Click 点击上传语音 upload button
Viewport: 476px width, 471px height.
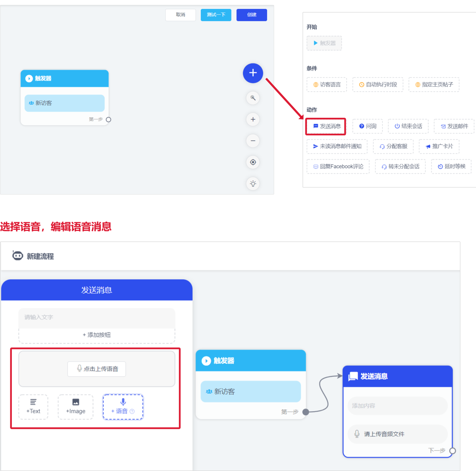pyautogui.click(x=97, y=369)
